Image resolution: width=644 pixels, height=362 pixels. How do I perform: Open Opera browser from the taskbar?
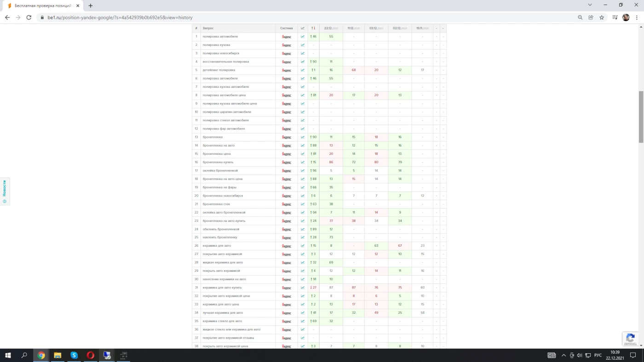tap(91, 355)
